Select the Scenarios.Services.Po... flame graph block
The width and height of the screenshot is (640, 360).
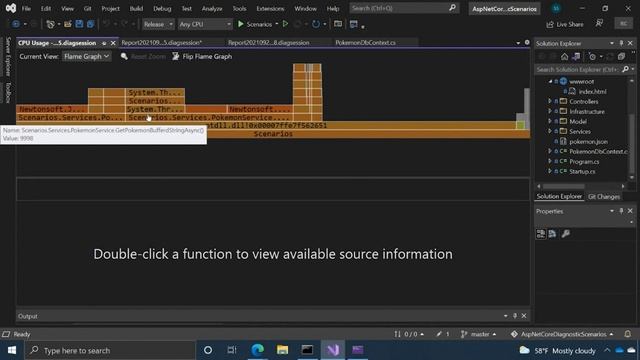(71, 118)
